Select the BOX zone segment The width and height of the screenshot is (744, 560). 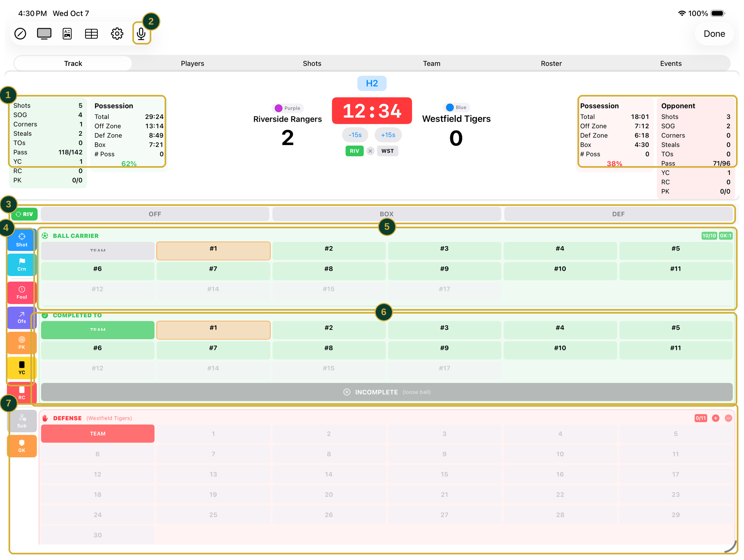coord(387,214)
